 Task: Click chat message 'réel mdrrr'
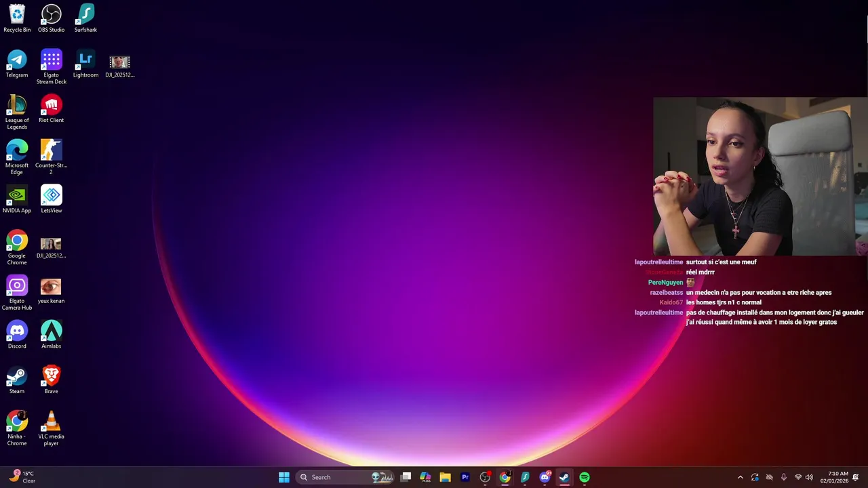700,272
